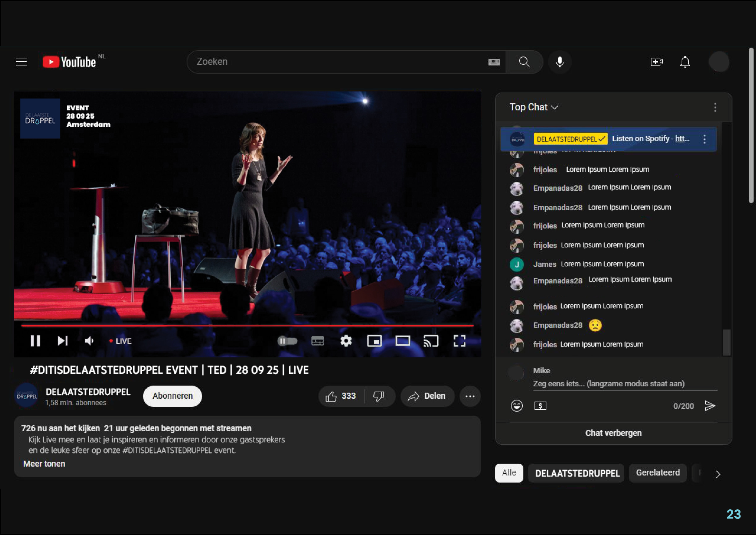
Task: Expand description with Meer tonen
Action: [44, 464]
